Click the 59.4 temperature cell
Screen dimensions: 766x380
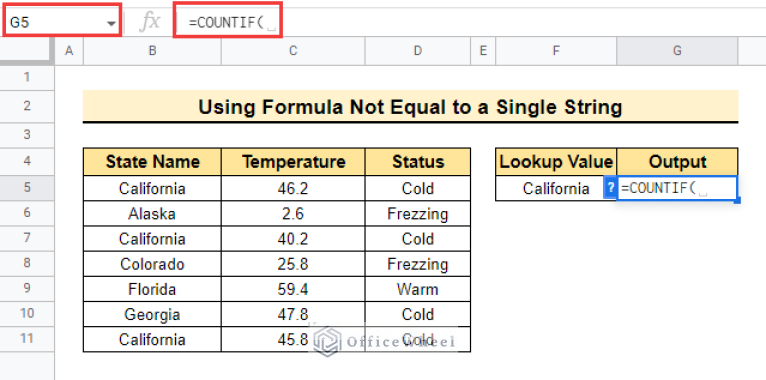click(x=293, y=289)
